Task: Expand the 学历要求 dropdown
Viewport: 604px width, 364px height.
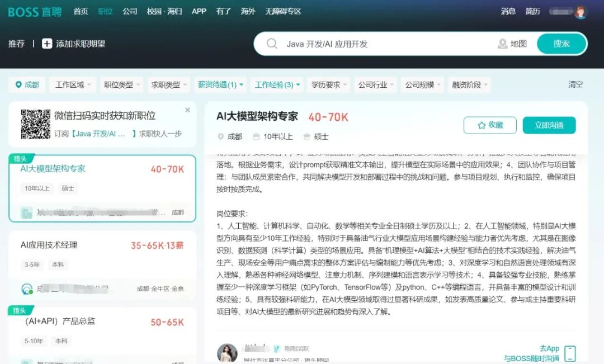Action: click(x=329, y=85)
